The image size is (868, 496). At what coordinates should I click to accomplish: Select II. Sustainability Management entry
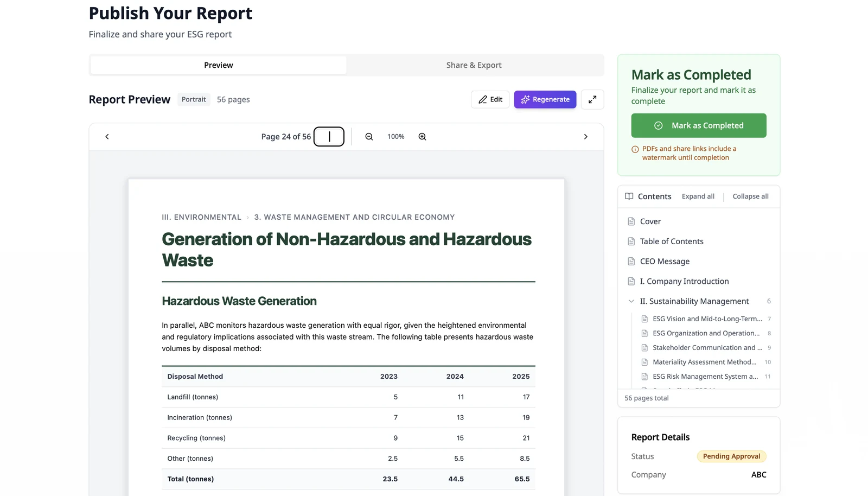694,301
